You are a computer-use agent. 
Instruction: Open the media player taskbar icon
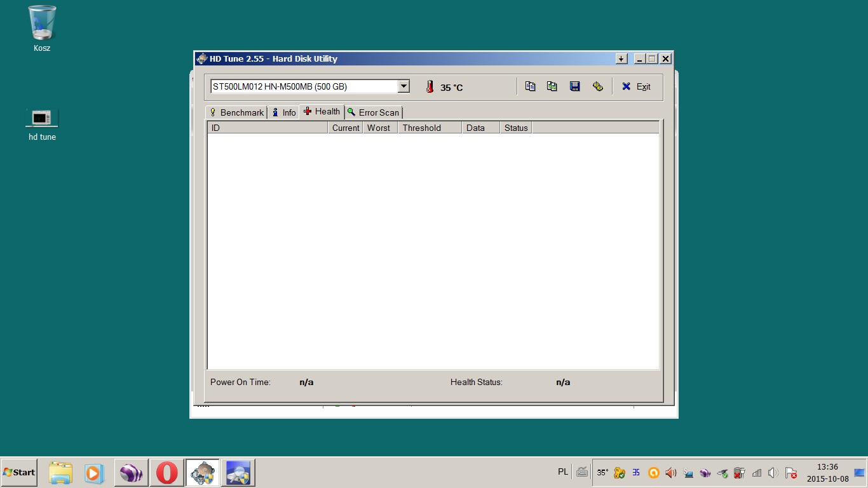pos(94,473)
